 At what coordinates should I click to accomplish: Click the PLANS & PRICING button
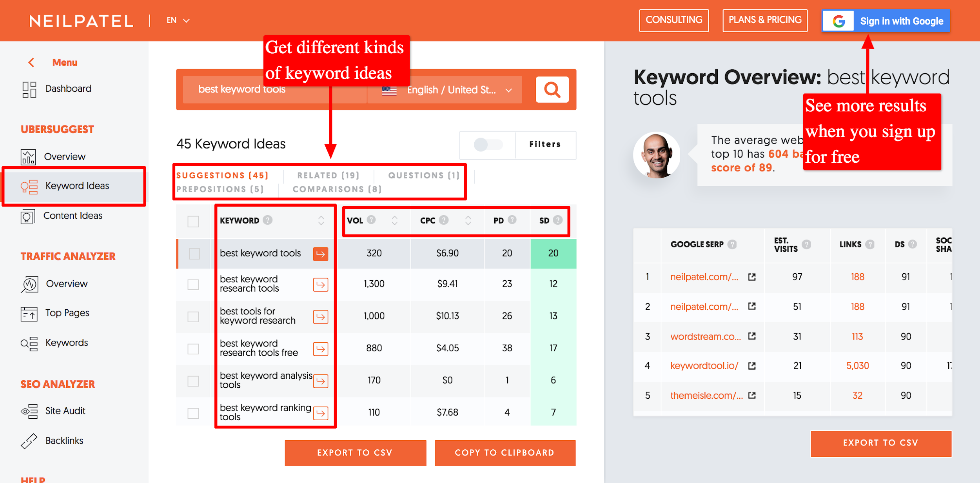pyautogui.click(x=765, y=20)
